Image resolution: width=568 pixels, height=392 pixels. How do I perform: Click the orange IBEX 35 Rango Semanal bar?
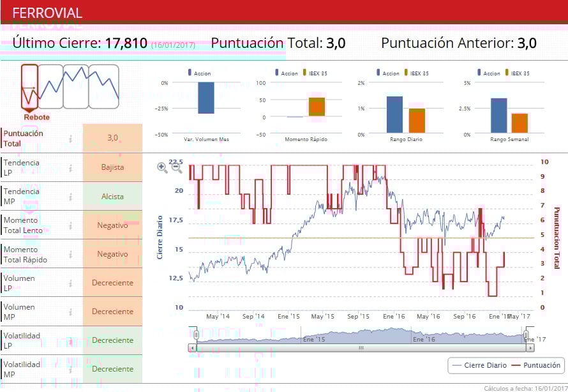click(x=520, y=123)
